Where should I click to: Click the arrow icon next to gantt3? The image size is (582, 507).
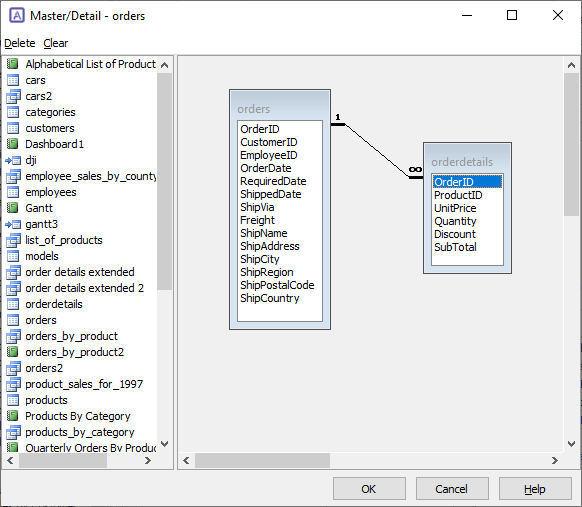click(x=13, y=224)
